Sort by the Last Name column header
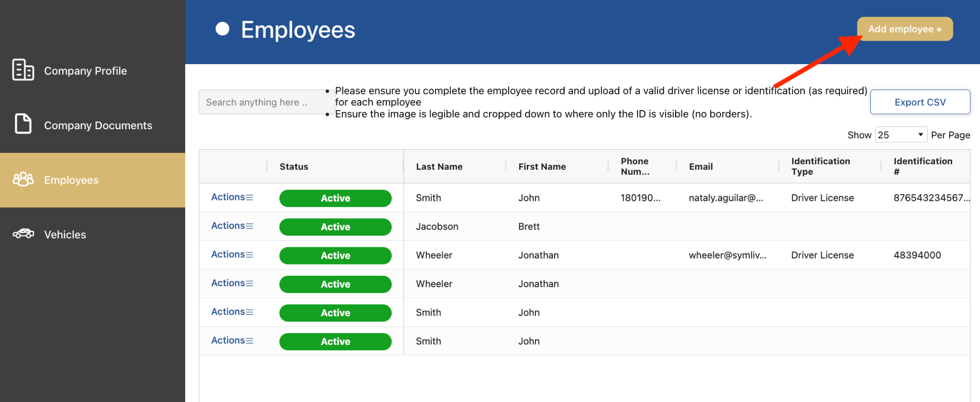The height and width of the screenshot is (402, 980). click(x=439, y=167)
